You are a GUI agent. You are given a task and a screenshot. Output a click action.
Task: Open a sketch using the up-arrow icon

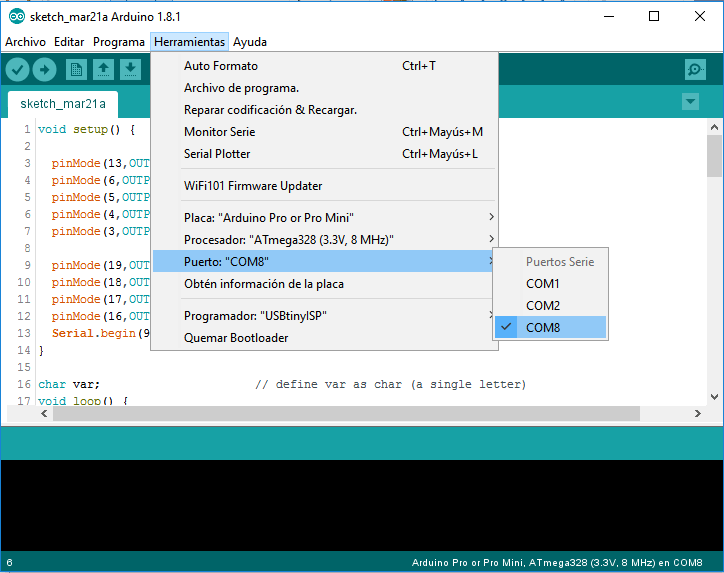pyautogui.click(x=103, y=70)
